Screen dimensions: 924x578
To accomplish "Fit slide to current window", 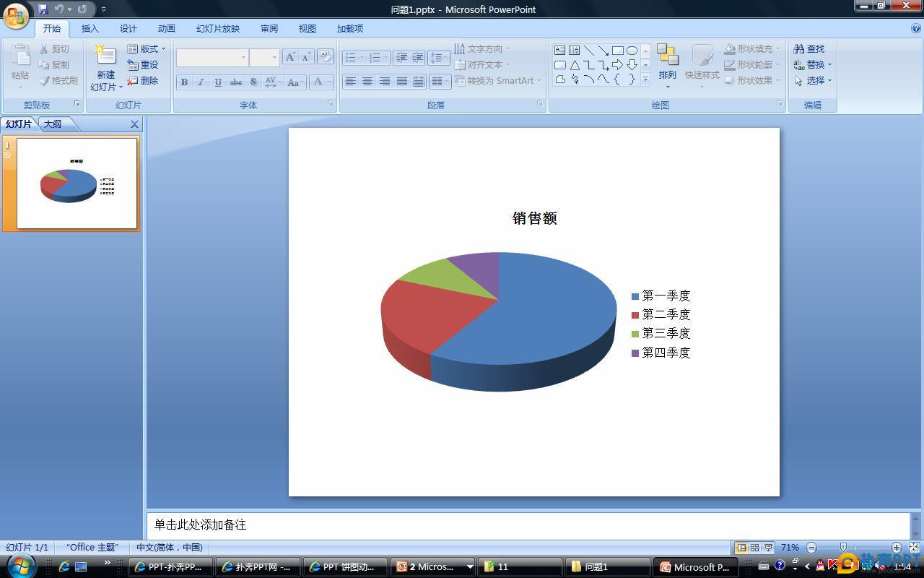I will click(x=914, y=548).
